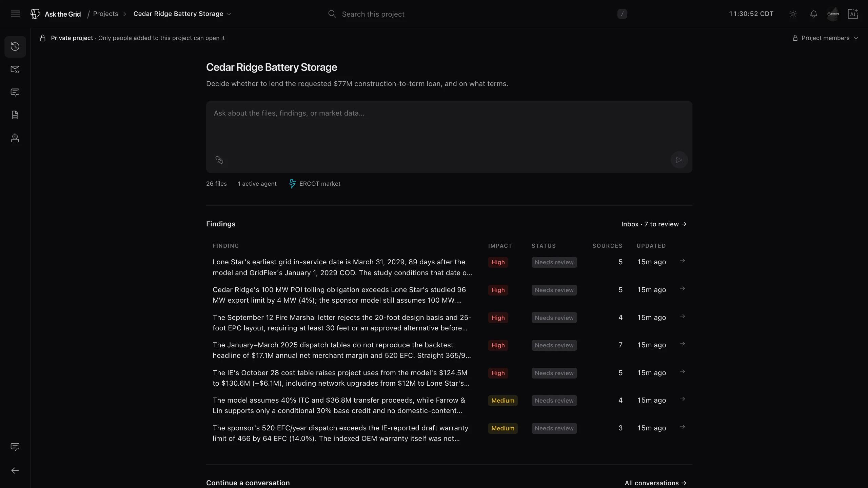Open the 26 files link
The height and width of the screenshot is (488, 868).
pos(216,184)
